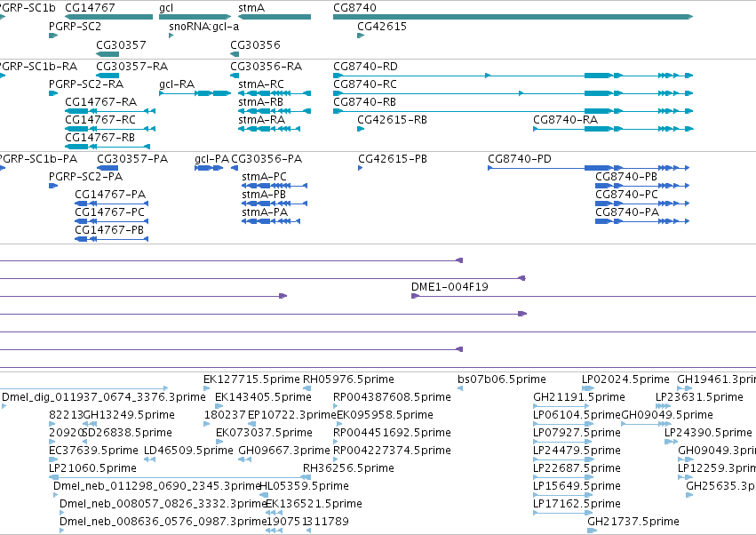The width and height of the screenshot is (756, 535).
Task: Select the EC37639.5prime EST glyph
Action: pyautogui.click(x=53, y=459)
